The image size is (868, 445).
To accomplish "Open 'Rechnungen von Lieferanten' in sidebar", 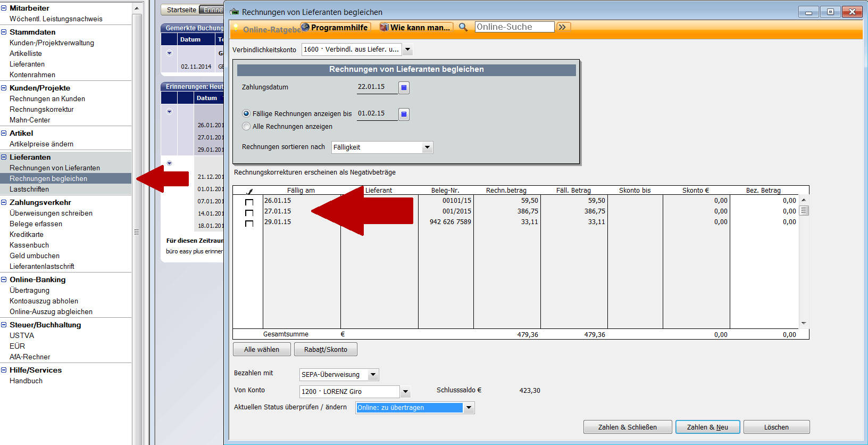I will 55,168.
